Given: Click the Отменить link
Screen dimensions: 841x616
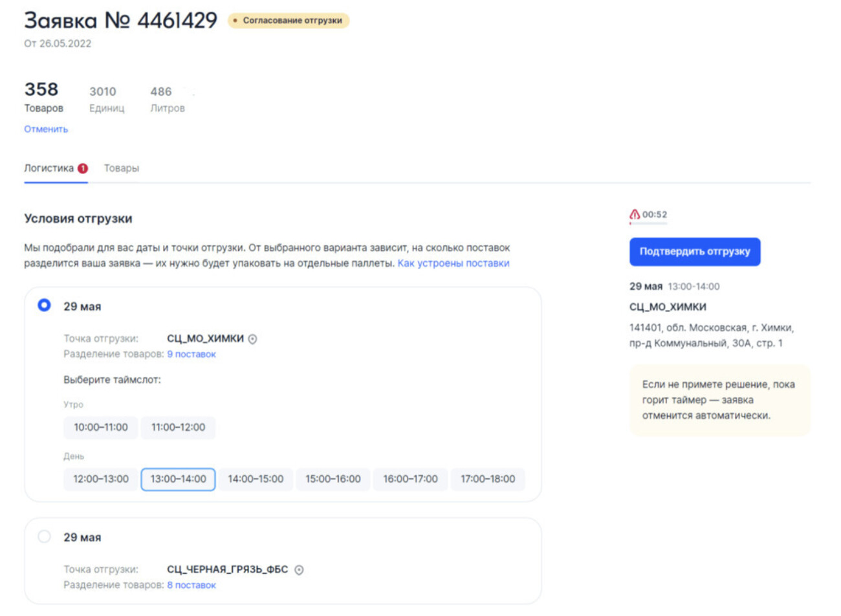Looking at the screenshot, I should (46, 129).
